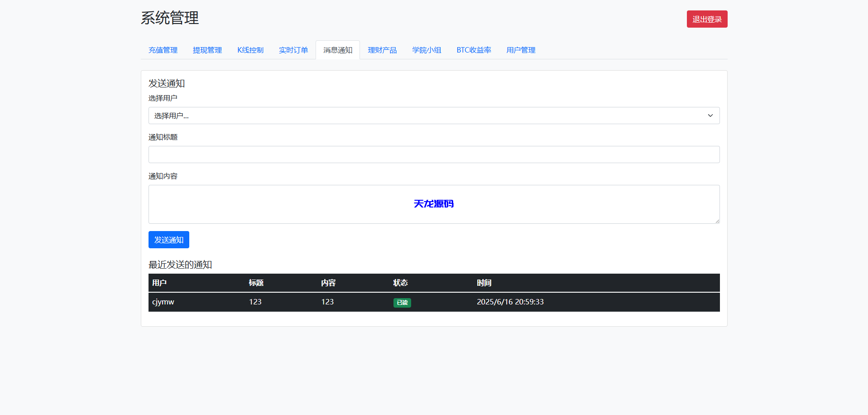The height and width of the screenshot is (415, 868).
Task: Select the cjymw user cell
Action: coord(163,302)
